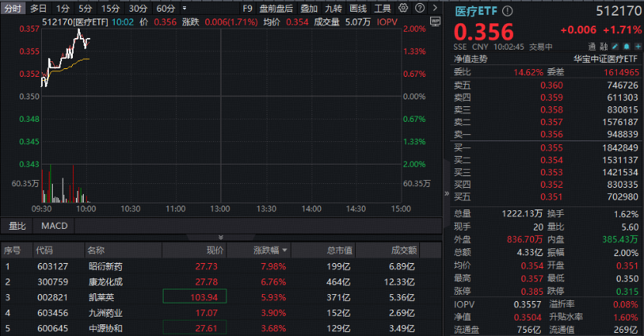Collapse the right quote panel with side arrow
Screen dimensions: 644x336
[446, 193]
